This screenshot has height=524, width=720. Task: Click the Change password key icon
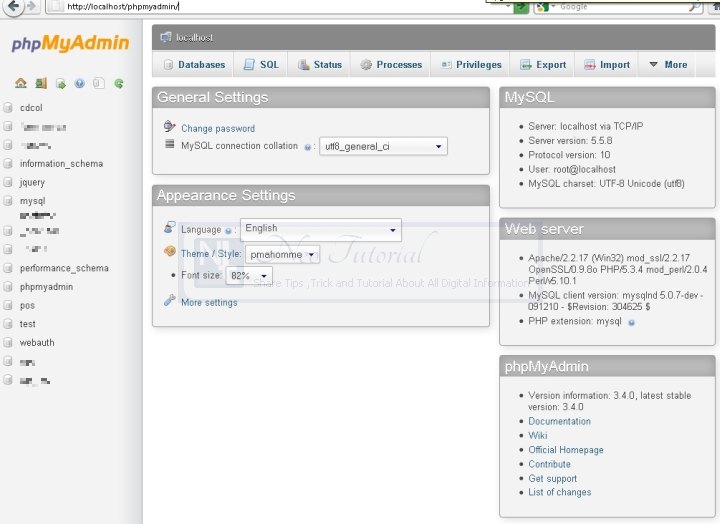coord(169,126)
